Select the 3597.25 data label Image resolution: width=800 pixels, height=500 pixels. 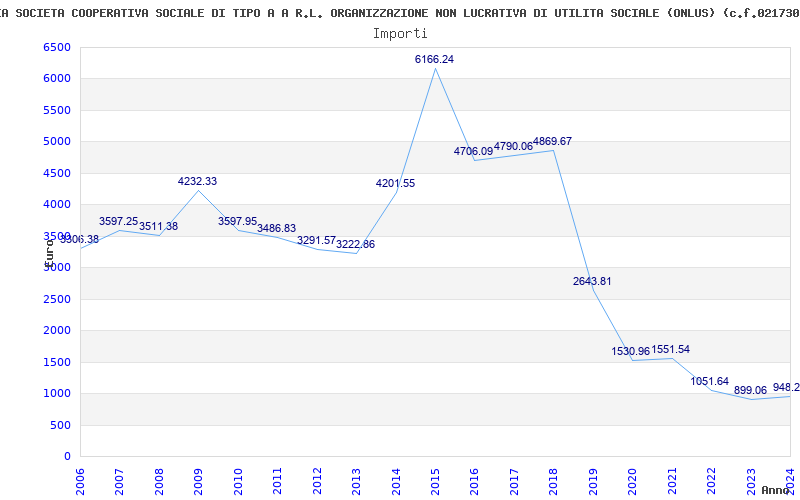point(118,221)
